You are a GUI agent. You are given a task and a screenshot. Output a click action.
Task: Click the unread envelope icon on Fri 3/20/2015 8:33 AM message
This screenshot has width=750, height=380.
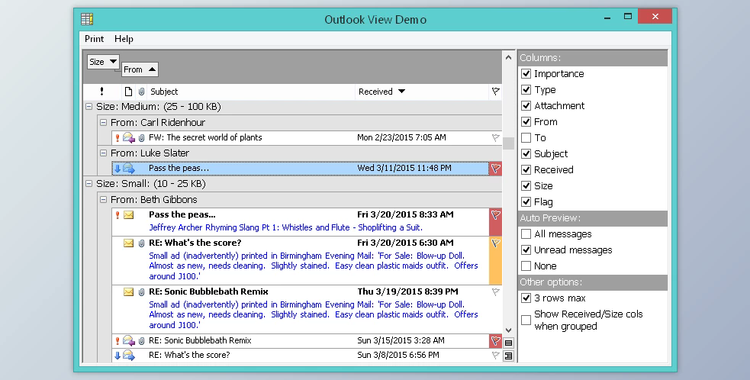129,215
